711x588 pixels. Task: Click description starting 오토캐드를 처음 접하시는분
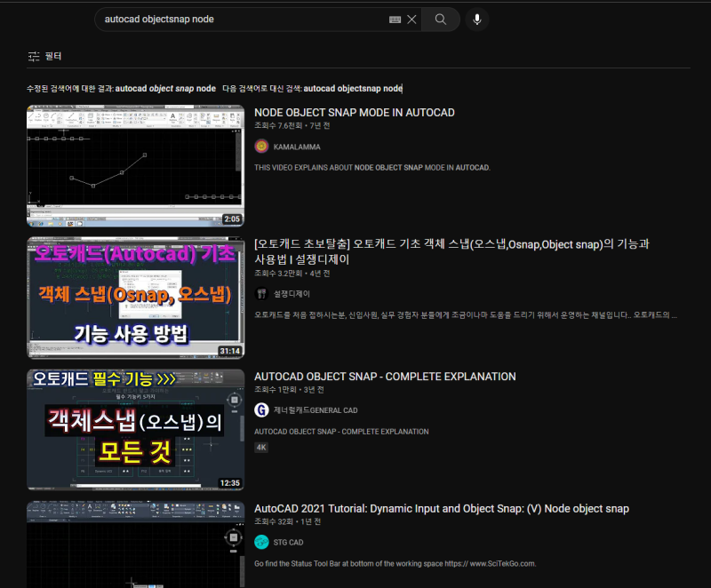(x=466, y=314)
